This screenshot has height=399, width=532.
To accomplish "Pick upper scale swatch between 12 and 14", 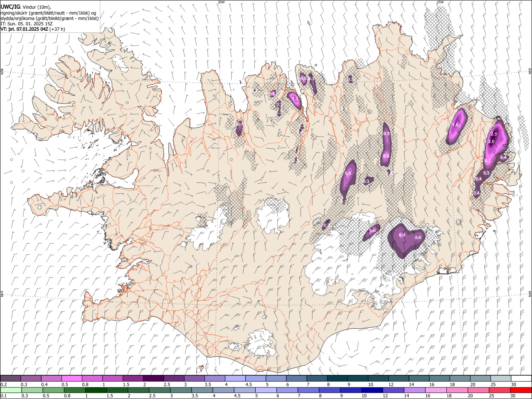I will 399,379.
